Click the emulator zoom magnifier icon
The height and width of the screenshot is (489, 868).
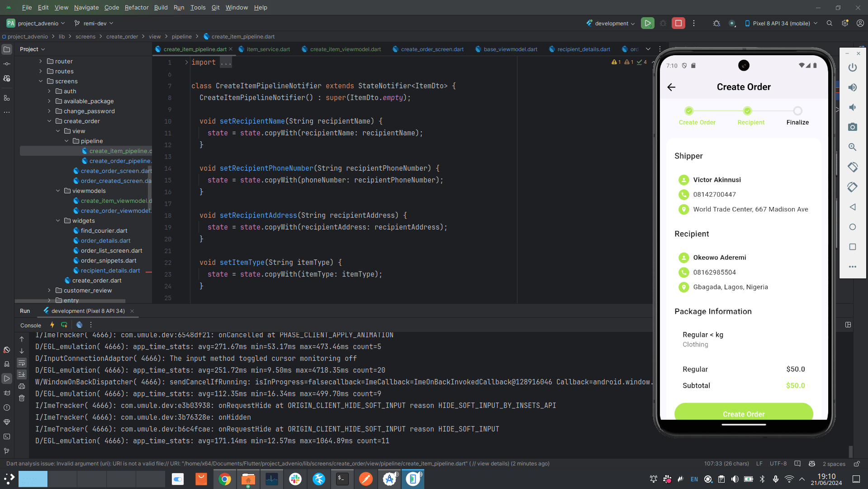tap(853, 147)
